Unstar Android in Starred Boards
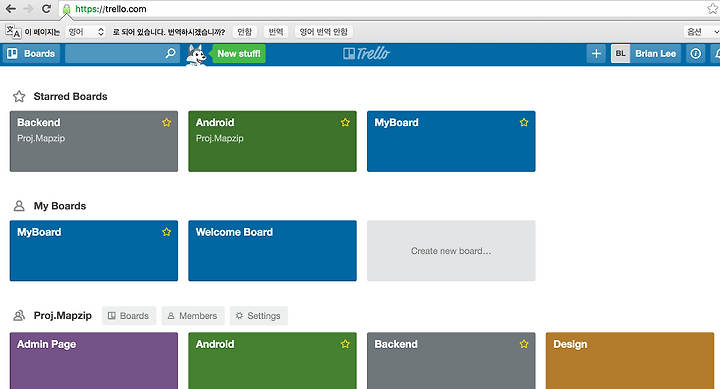The width and height of the screenshot is (720, 389). (x=345, y=122)
